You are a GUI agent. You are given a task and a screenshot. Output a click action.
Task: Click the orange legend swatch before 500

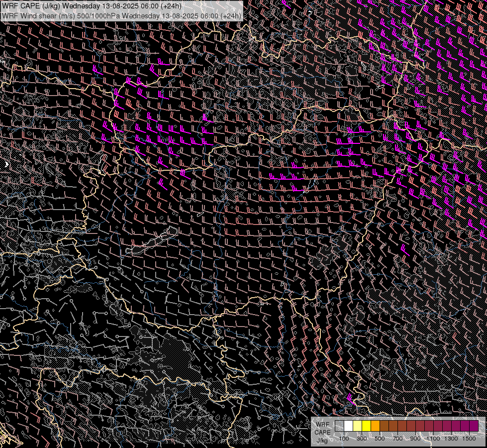click(x=375, y=426)
